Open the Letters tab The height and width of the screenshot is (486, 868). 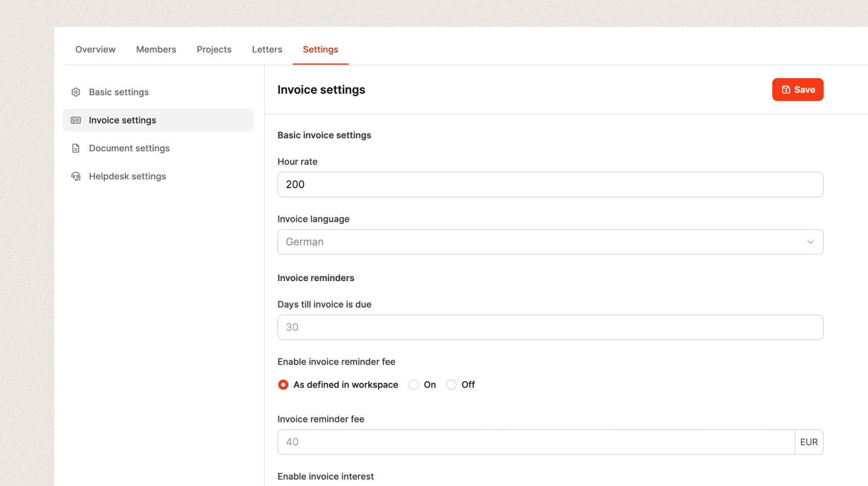pyautogui.click(x=267, y=49)
